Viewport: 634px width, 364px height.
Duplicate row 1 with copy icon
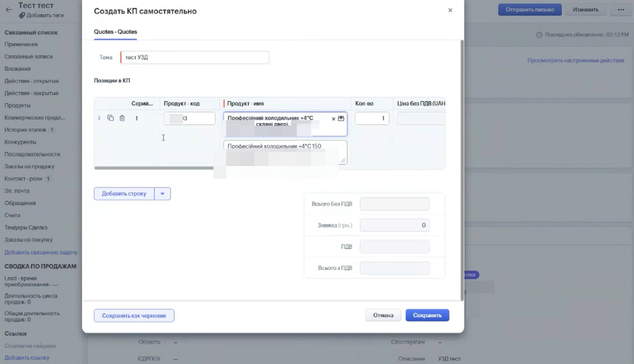tap(110, 118)
